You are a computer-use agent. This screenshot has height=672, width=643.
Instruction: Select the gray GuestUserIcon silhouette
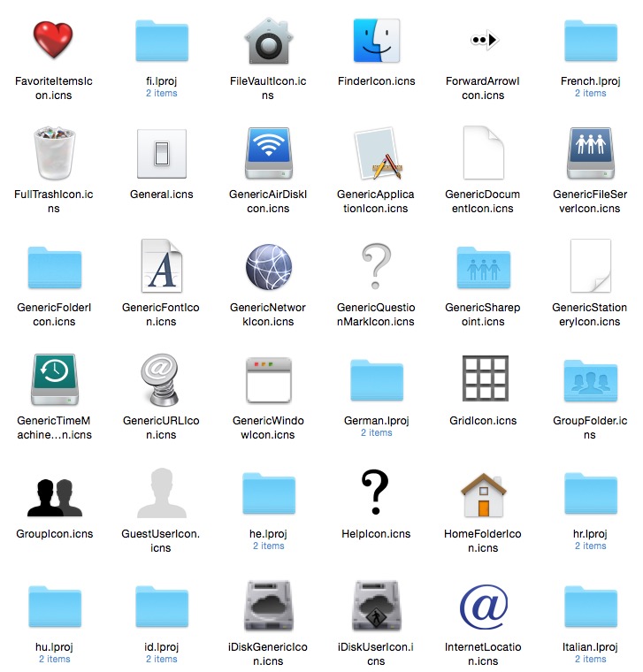[x=162, y=493]
